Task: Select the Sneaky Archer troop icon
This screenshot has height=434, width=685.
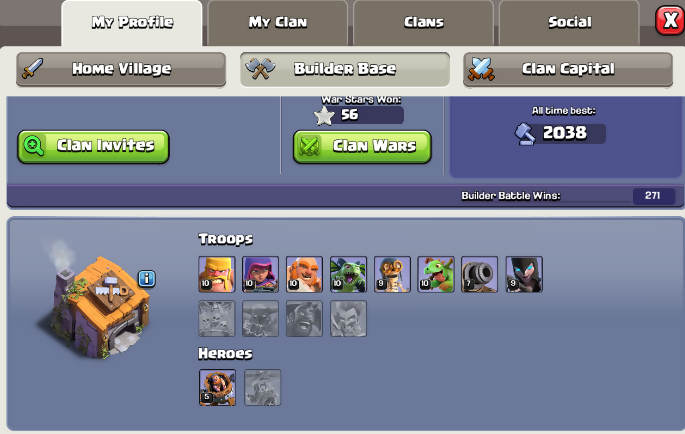Action: point(260,274)
